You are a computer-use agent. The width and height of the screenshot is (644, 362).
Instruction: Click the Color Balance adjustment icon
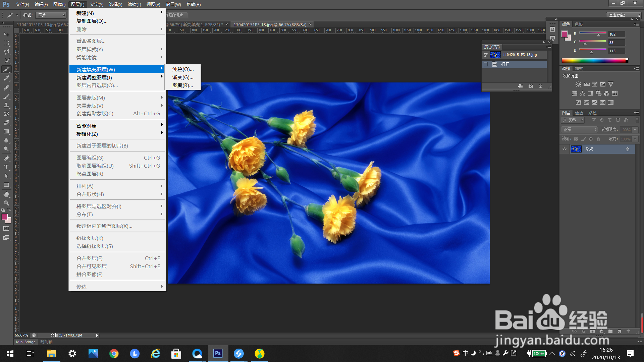pyautogui.click(x=582, y=94)
